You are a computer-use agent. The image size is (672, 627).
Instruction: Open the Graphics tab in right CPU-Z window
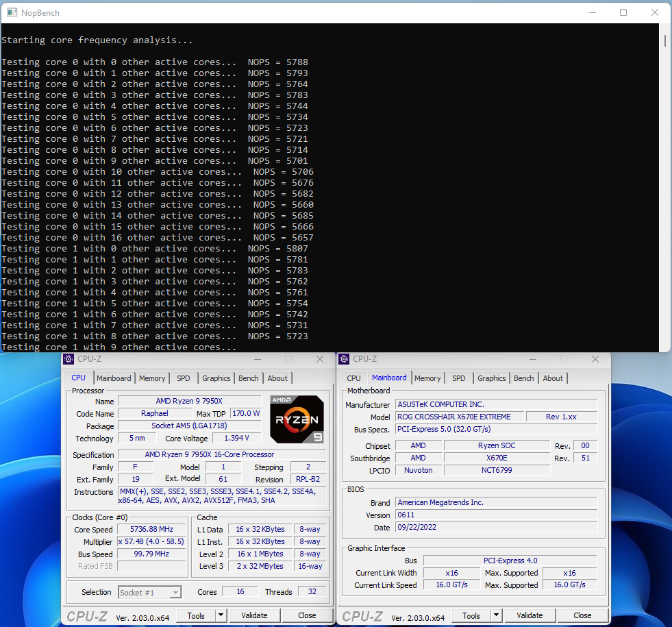[491, 378]
